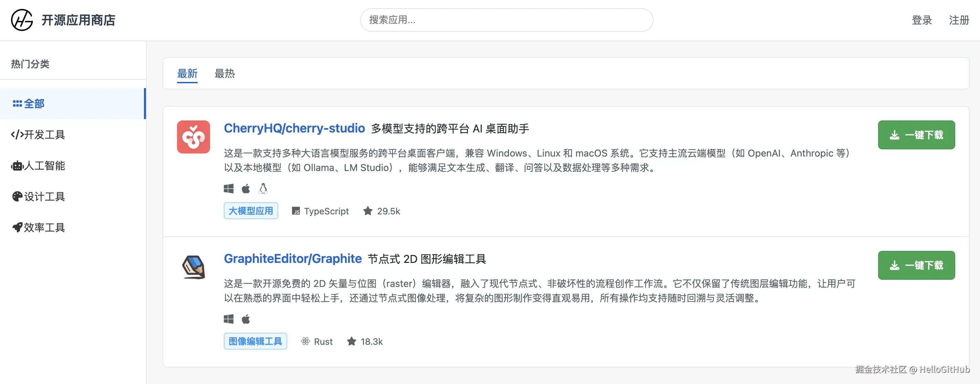Viewport: 980px width, 384px height.
Task: Click Windows platform icon under cherry-studio
Action: 229,189
